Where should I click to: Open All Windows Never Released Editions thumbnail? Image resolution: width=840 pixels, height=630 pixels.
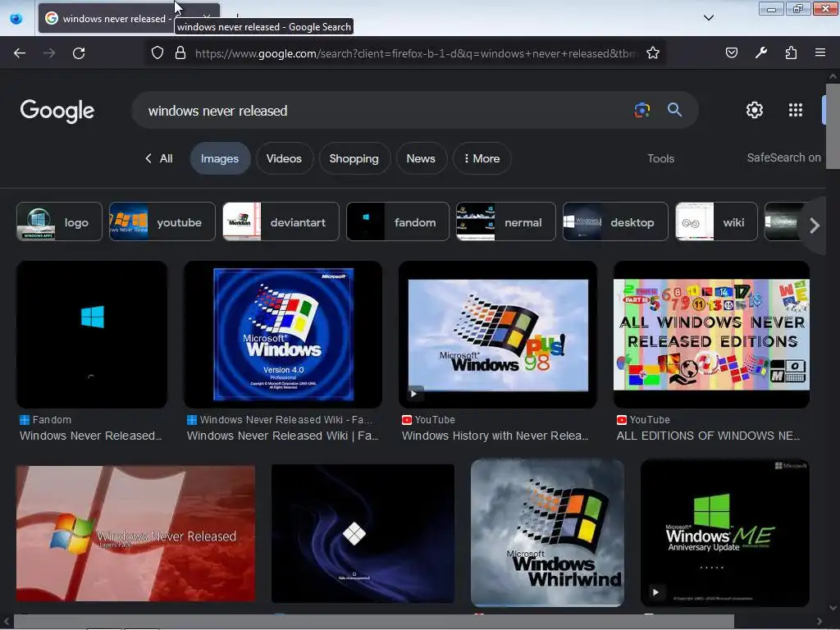click(711, 335)
